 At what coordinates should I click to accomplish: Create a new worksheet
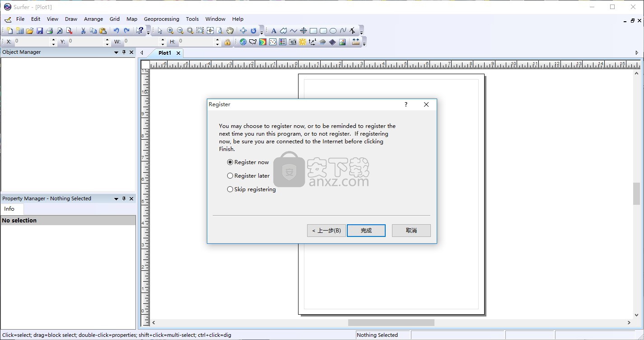coord(20,31)
